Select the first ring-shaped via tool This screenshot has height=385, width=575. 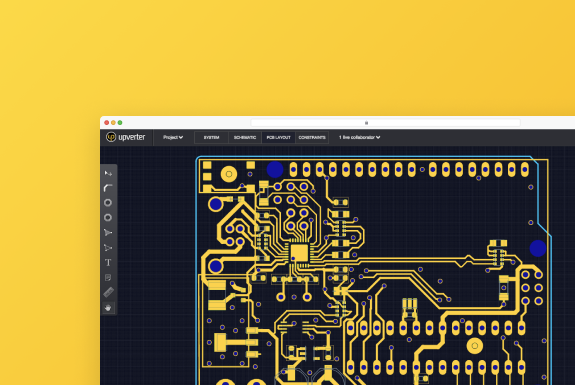tap(108, 203)
